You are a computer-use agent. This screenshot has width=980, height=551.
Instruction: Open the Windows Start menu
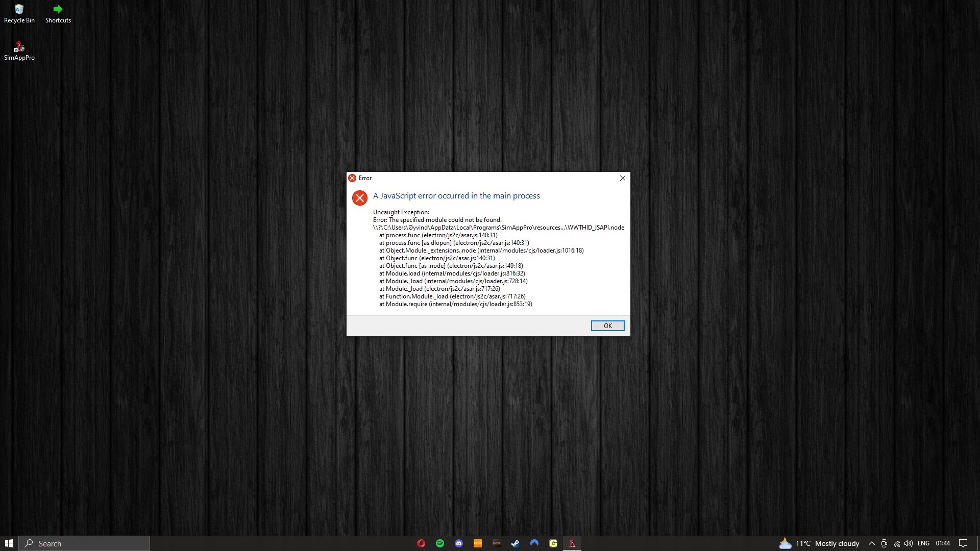[9, 543]
